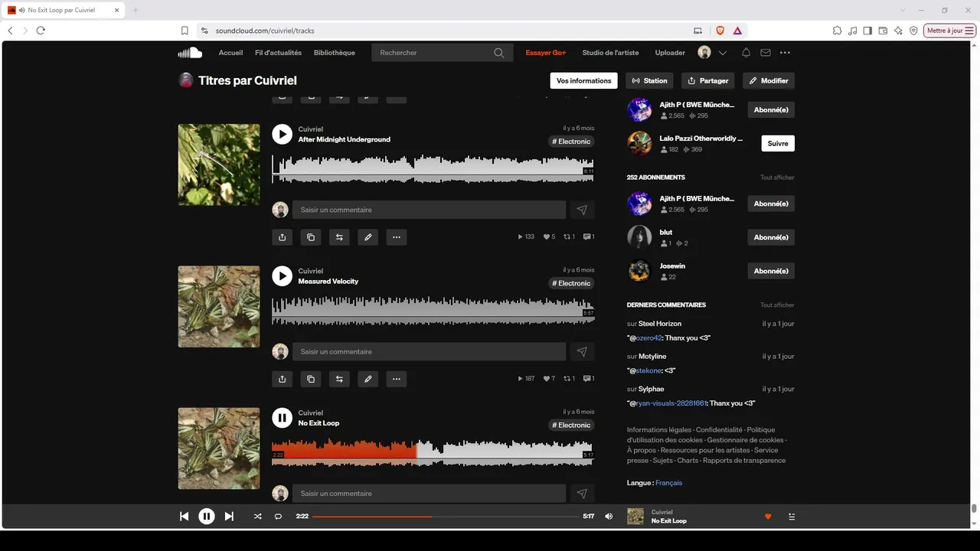The image size is (980, 551).
Task: Open the Accueil tab
Action: [230, 53]
